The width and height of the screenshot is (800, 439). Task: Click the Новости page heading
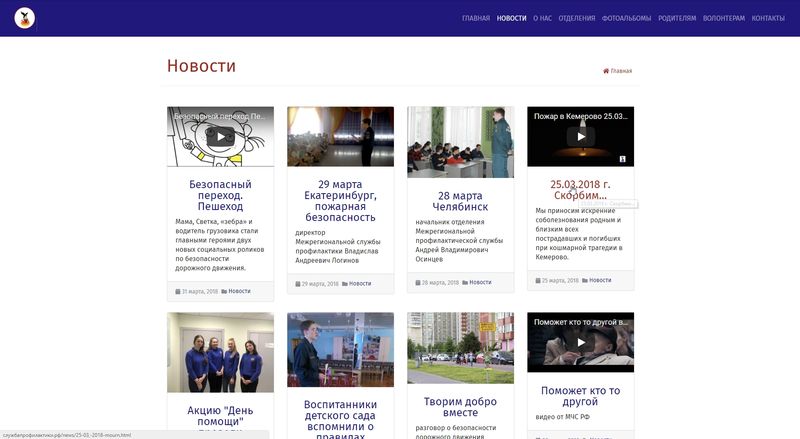[x=202, y=66]
